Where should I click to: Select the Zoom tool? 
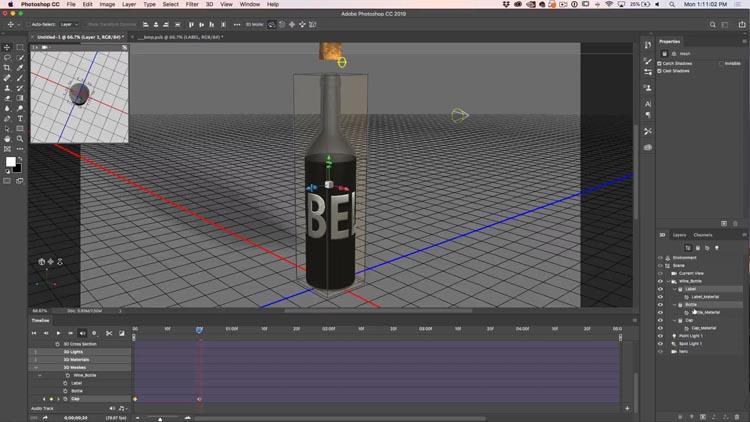click(20, 139)
